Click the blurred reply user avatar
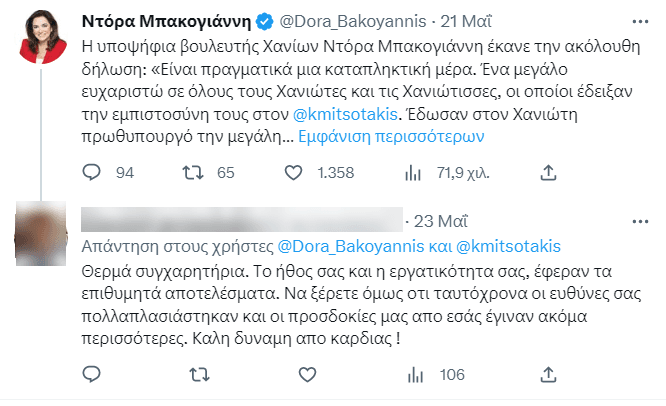The image size is (666, 406). [x=43, y=242]
